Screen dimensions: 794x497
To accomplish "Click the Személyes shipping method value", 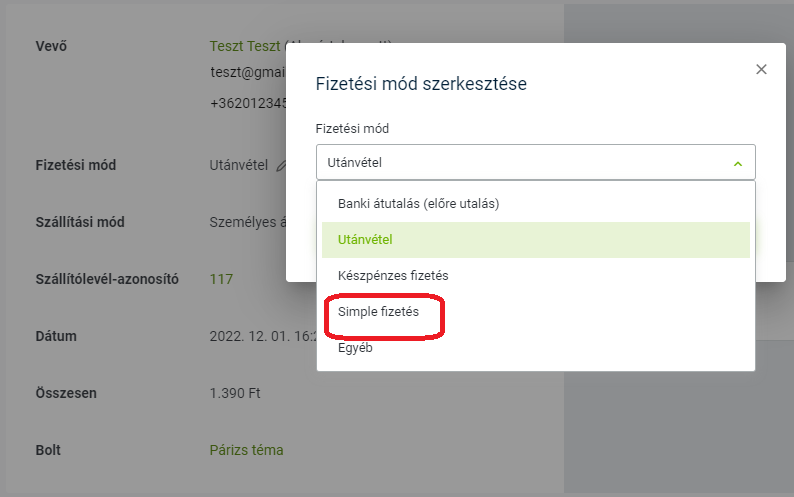I will coord(246,222).
